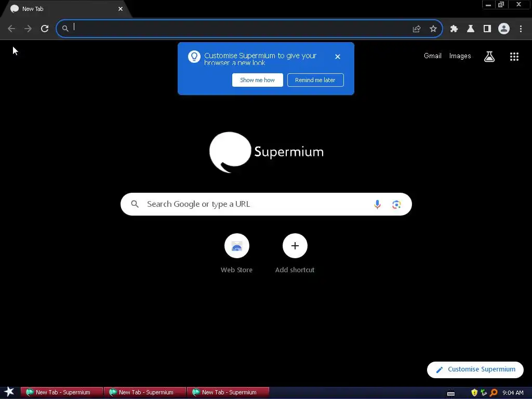Screen dimensions: 532x399
Task: Choose Remind me later
Action: coord(315,80)
